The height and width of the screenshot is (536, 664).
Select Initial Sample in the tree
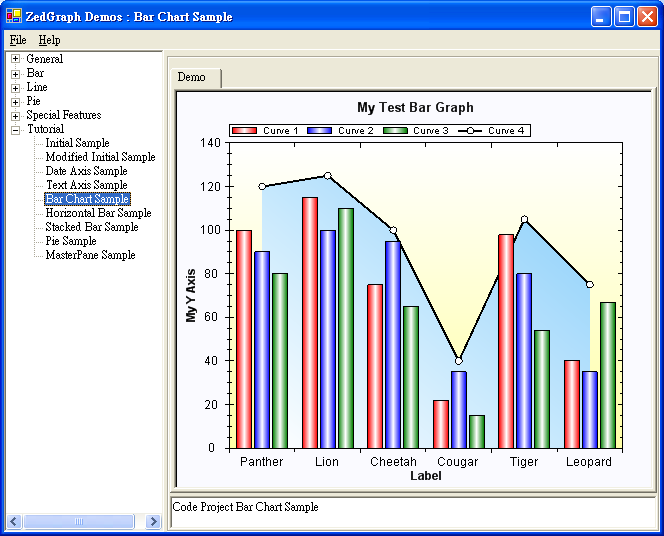point(77,143)
